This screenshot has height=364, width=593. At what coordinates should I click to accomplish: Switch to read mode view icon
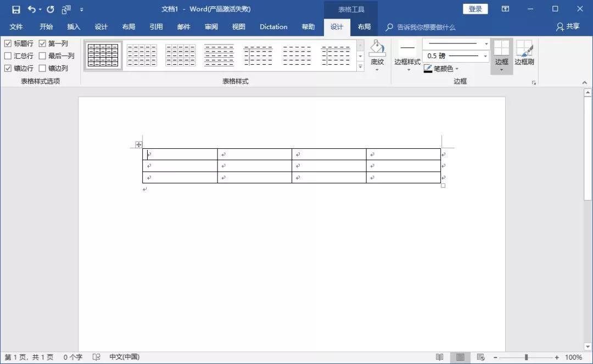439,357
